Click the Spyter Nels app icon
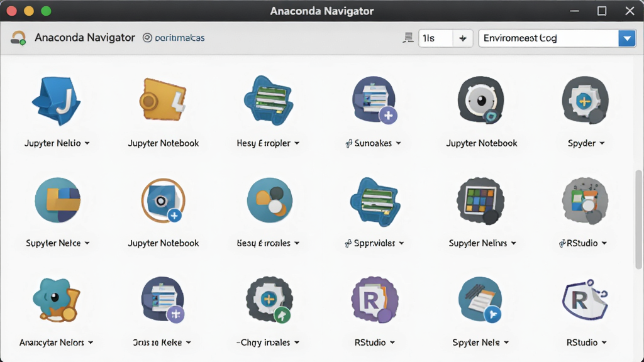The height and width of the screenshot is (362, 644). (480, 300)
